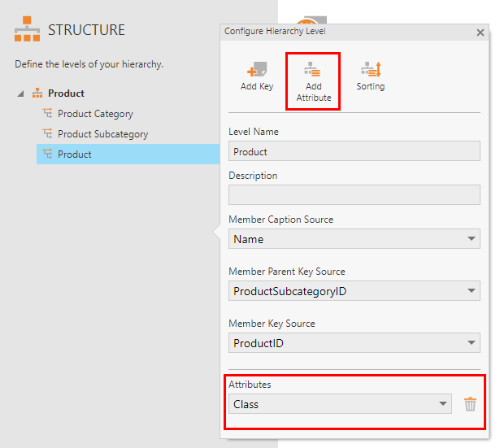The width and height of the screenshot is (500, 448).
Task: Close the Configure Hierarchy Level popup
Action: pyautogui.click(x=480, y=33)
